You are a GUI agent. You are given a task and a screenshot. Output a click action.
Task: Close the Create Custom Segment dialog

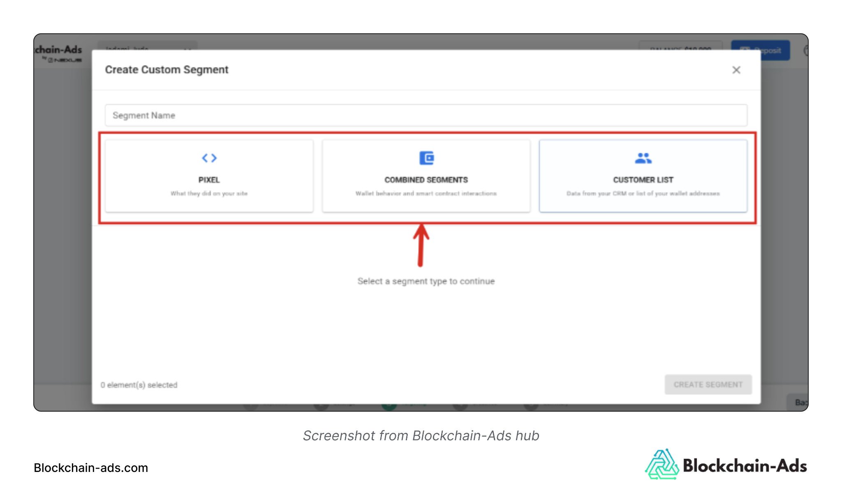tap(736, 70)
